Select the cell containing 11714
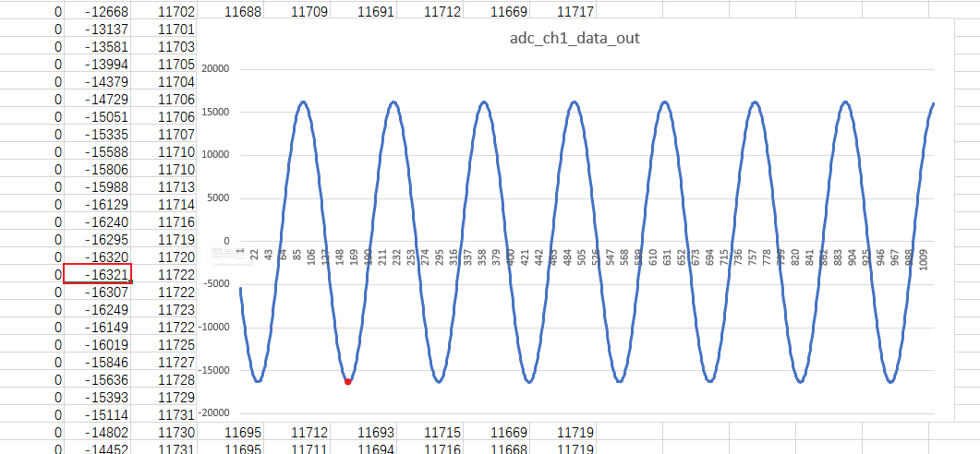 pos(164,204)
